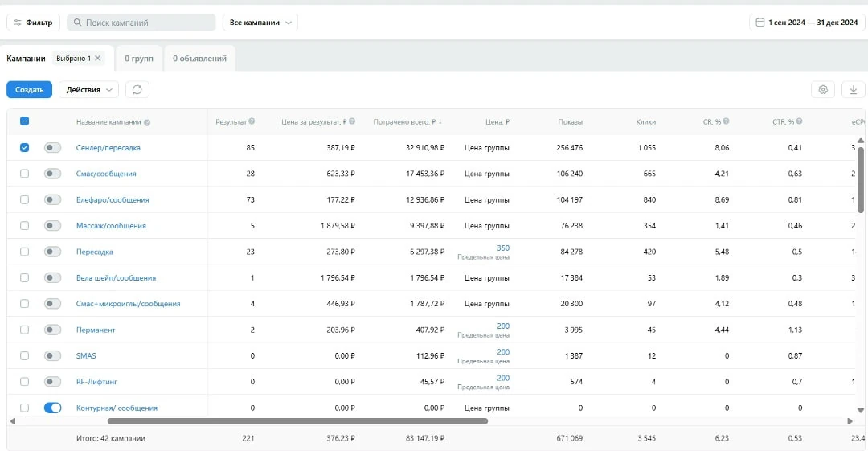
Task: Check the RF-Лифтинг campaign checkbox
Action: tap(24, 382)
